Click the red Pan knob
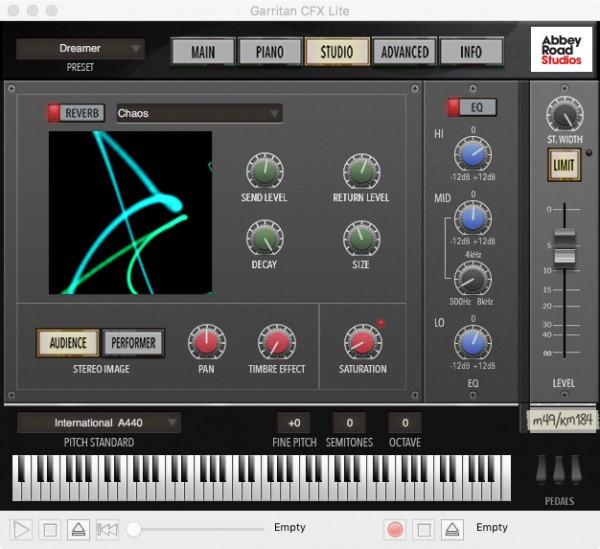The image size is (600, 549). pyautogui.click(x=207, y=342)
